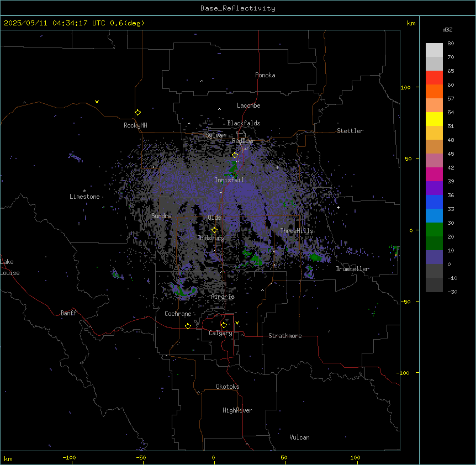Click the asterisk marker east of Innisfail

(x=277, y=167)
